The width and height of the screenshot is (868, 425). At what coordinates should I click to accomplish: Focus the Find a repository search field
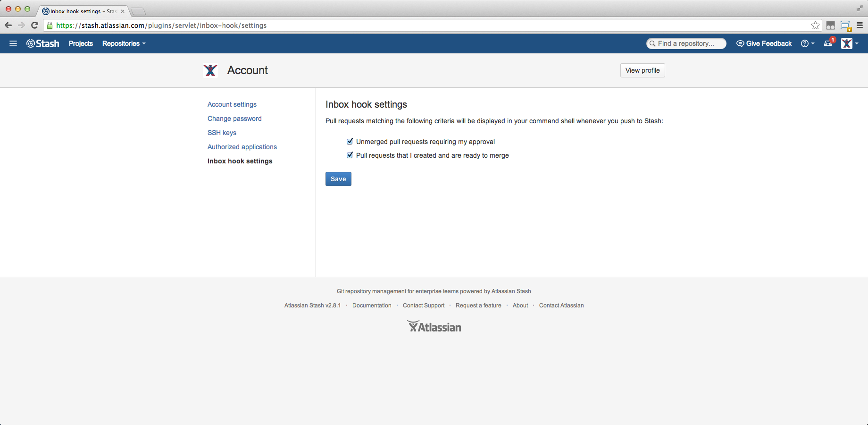click(686, 43)
